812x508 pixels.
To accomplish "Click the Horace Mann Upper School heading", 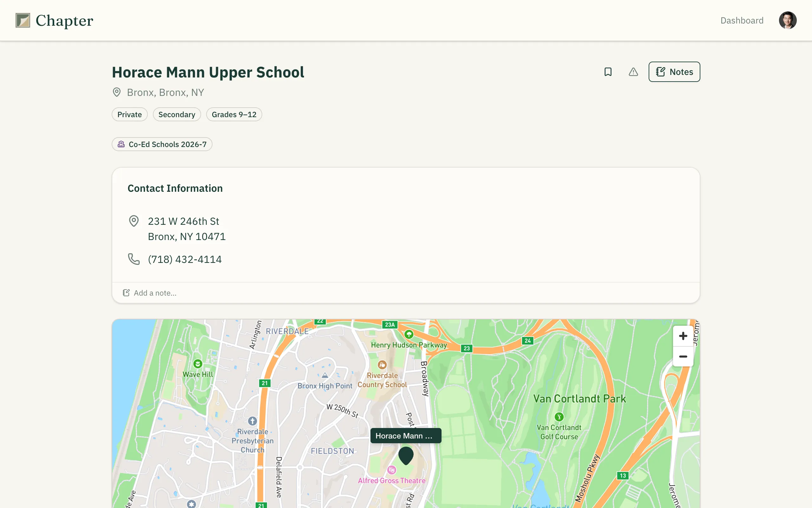I will coord(208,72).
